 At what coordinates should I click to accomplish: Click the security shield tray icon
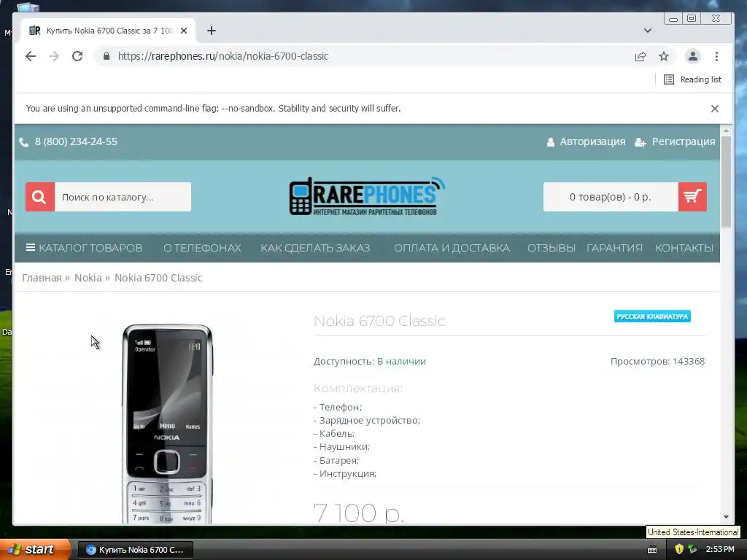tap(679, 549)
